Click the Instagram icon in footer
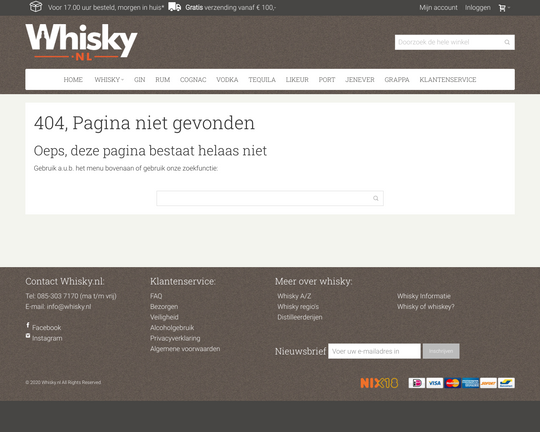 [28, 336]
